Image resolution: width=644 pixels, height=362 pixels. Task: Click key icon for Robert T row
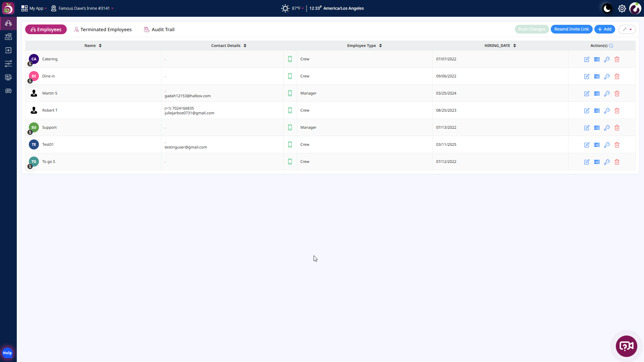(x=607, y=111)
